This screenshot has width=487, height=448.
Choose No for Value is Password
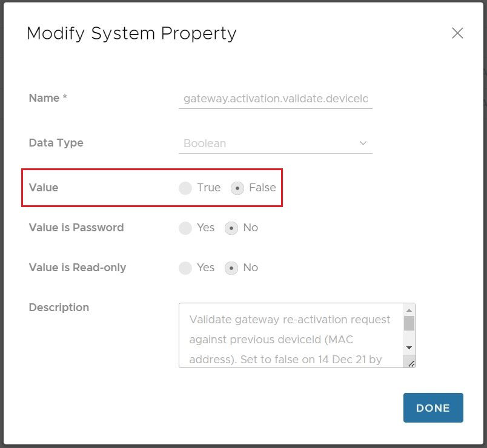[x=231, y=228]
